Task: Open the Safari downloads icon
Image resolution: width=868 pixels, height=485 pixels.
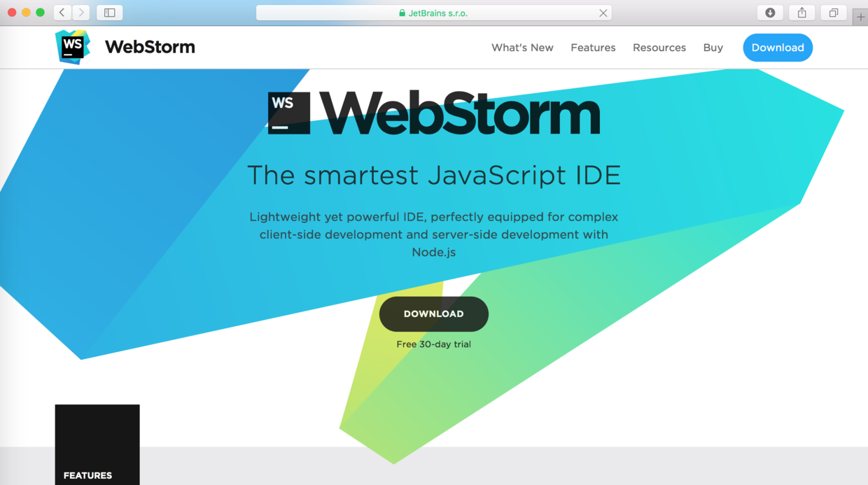Action: 770,13
